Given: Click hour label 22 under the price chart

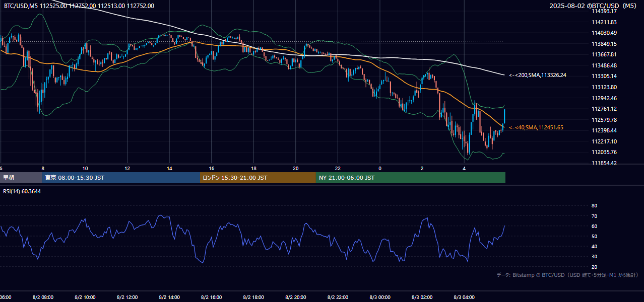Looking at the screenshot, I should pos(338,168).
